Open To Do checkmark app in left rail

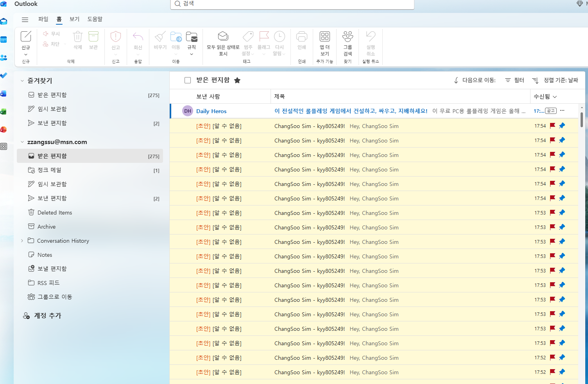(4, 75)
